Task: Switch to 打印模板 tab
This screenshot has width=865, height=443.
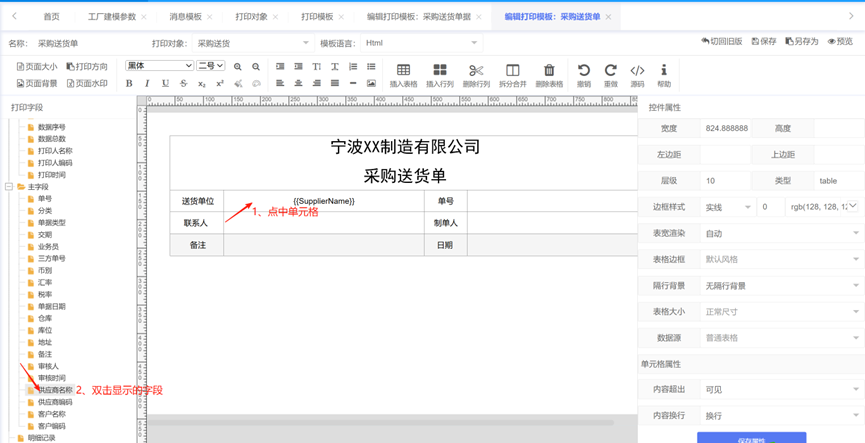Action: click(317, 17)
